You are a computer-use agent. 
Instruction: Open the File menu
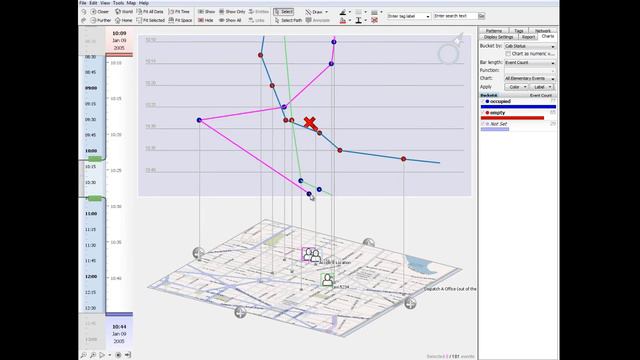[83, 3]
